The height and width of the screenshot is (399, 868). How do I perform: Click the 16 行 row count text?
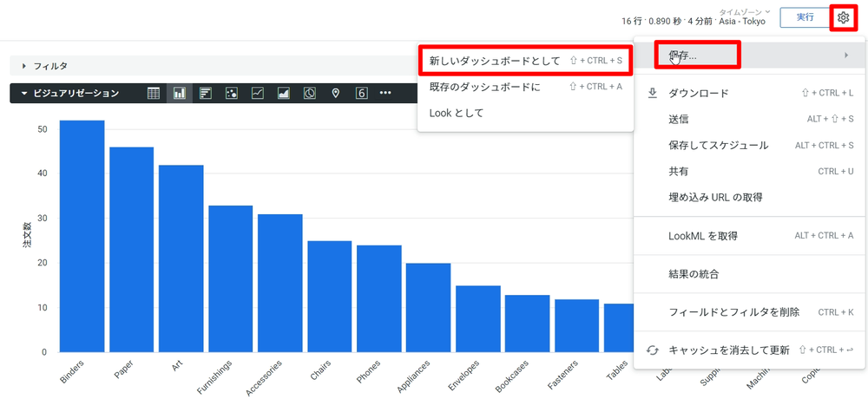pos(633,22)
